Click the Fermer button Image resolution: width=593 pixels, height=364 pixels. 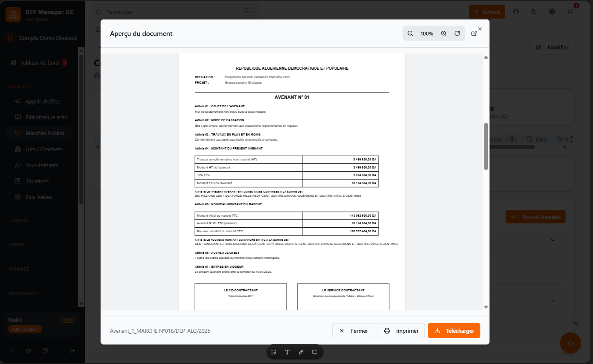pyautogui.click(x=354, y=331)
